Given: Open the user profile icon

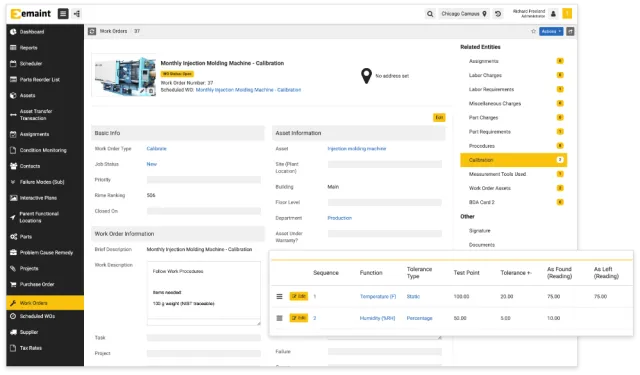Looking at the screenshot, I should [553, 14].
